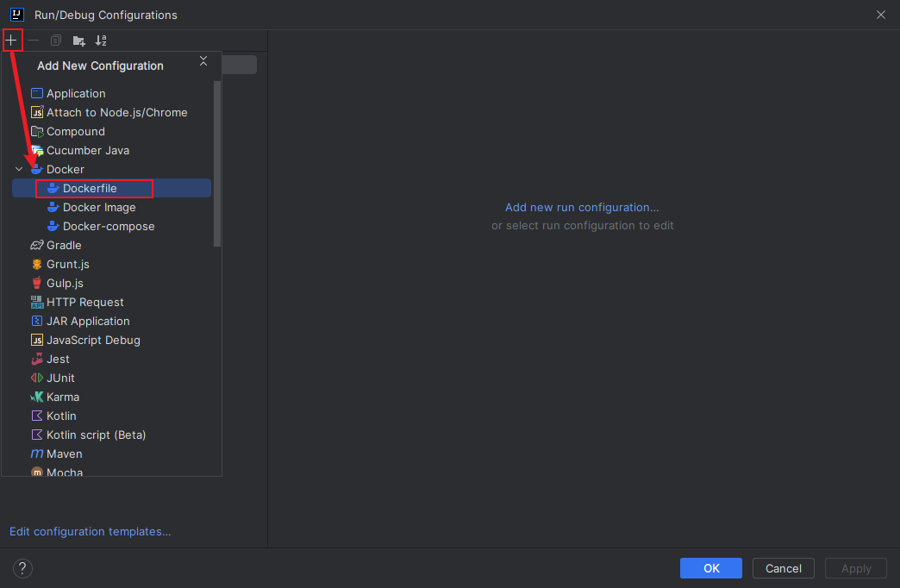Click Add new run configuration link
Image resolution: width=900 pixels, height=588 pixels.
(581, 207)
